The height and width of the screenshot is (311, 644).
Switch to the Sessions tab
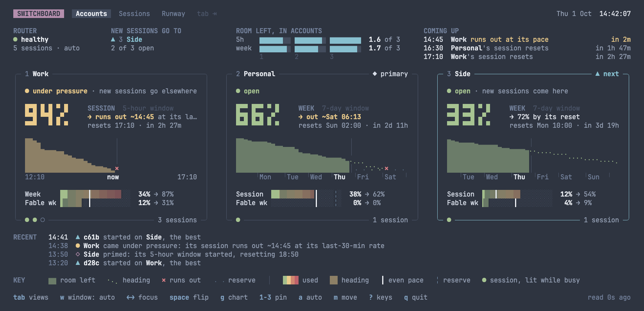click(x=134, y=14)
